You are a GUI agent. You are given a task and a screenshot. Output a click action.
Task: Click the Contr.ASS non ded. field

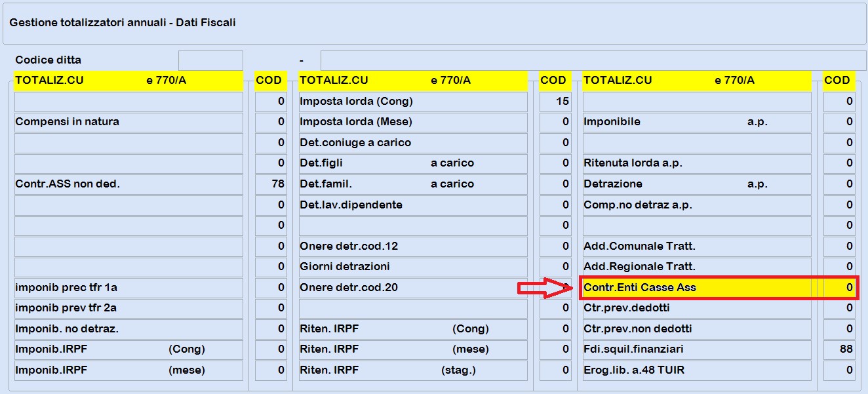point(128,184)
